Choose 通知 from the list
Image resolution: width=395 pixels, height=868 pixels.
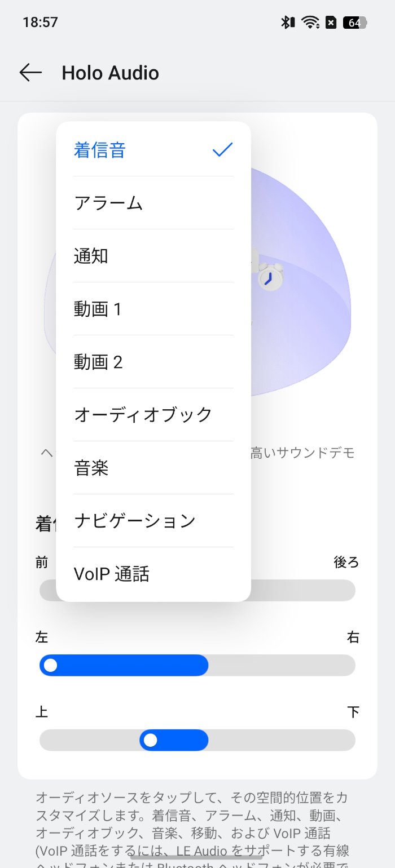tap(153, 256)
